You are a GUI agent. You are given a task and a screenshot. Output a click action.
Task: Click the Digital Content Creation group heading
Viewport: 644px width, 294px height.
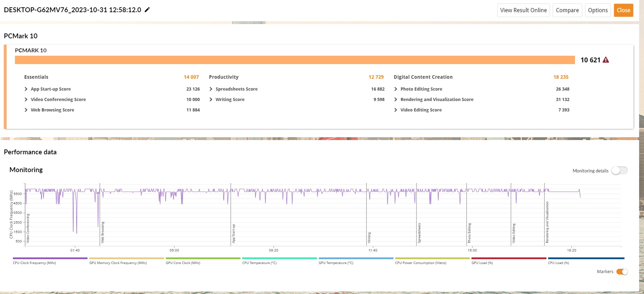point(423,77)
